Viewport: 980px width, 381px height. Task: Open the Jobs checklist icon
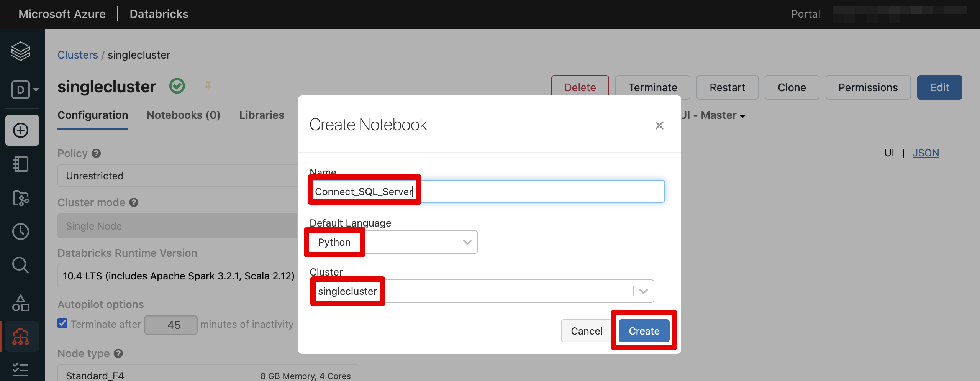21,369
